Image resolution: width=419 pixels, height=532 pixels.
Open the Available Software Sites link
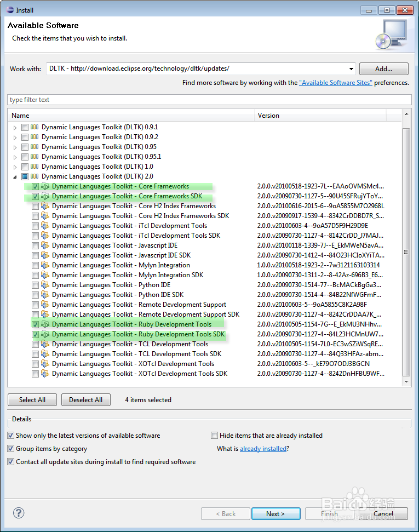pyautogui.click(x=336, y=82)
